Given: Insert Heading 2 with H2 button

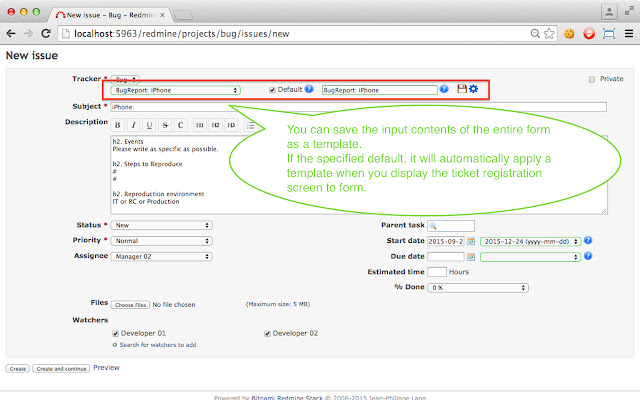Looking at the screenshot, I should click(x=216, y=125).
